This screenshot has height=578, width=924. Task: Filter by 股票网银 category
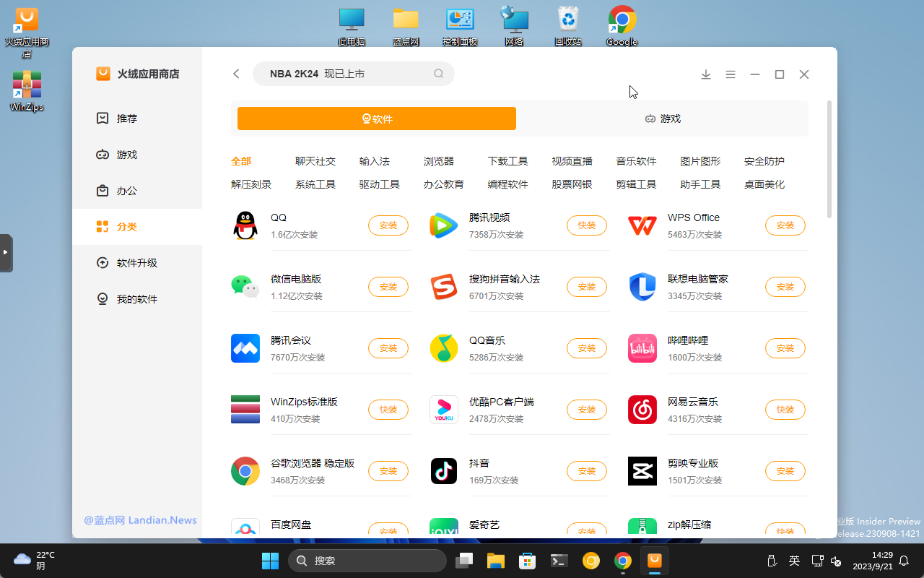(572, 184)
